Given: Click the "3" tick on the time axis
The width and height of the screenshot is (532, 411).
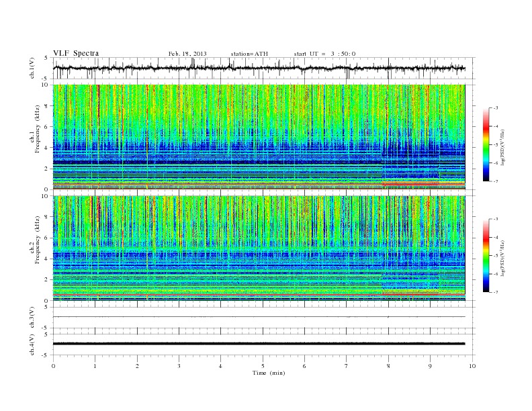Looking at the screenshot, I should coord(179,366).
